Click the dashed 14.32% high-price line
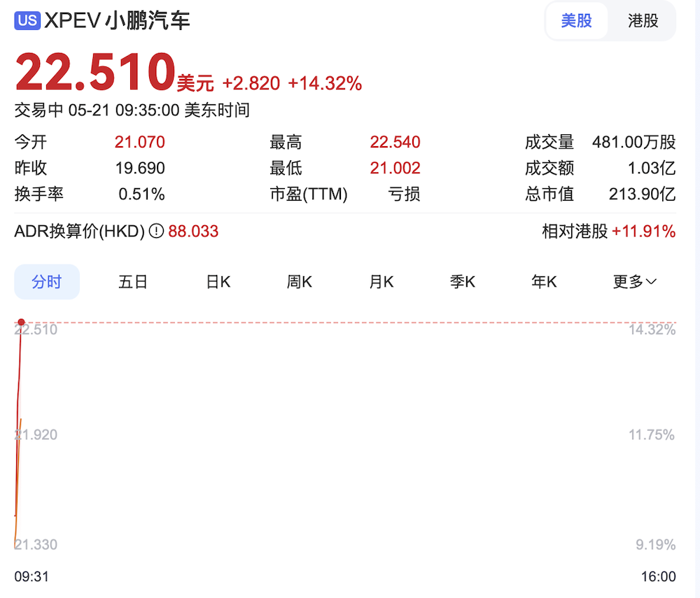The height and width of the screenshot is (598, 700). pyautogui.click(x=350, y=322)
